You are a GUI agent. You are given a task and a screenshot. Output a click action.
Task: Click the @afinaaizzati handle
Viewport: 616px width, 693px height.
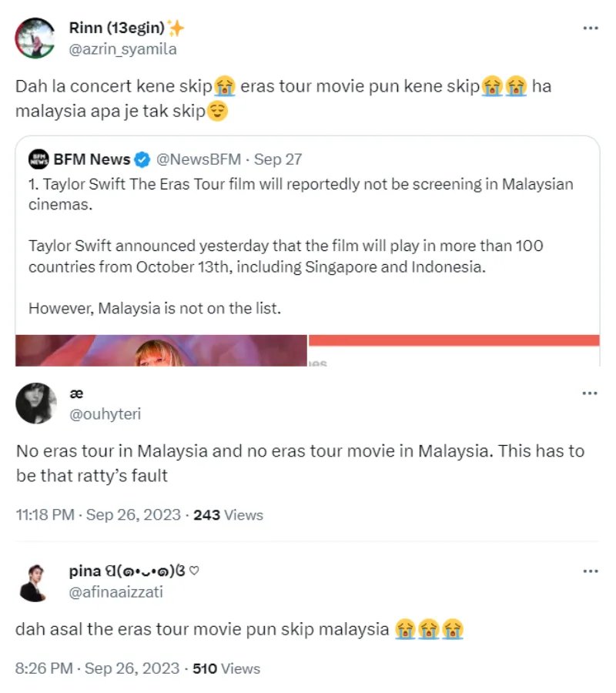(115, 592)
